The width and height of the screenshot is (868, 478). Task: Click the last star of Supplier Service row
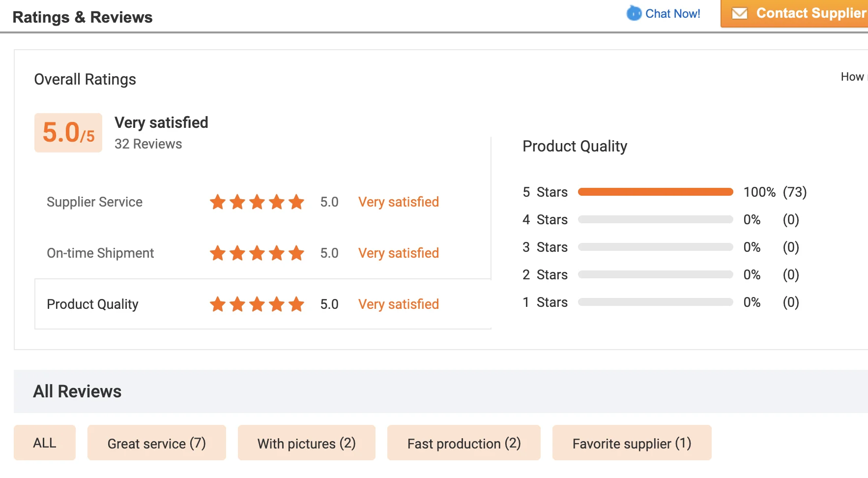click(x=296, y=202)
